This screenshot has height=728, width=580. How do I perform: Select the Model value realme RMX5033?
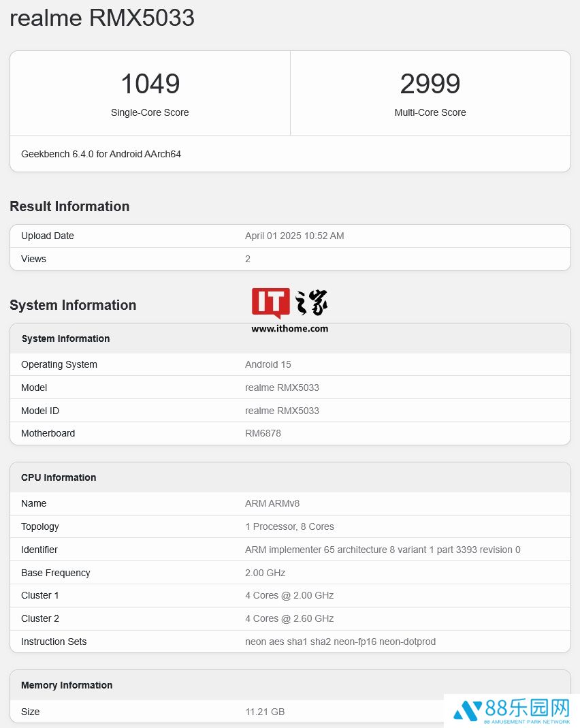(282, 387)
